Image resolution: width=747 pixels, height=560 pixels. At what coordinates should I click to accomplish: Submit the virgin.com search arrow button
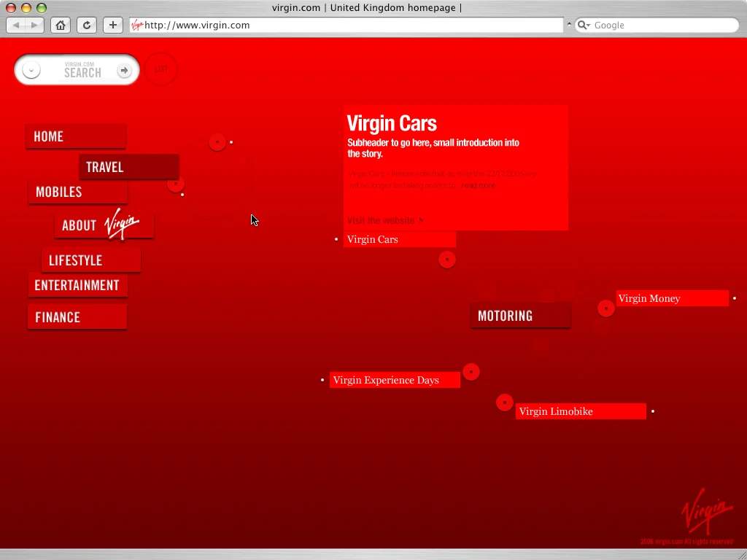click(x=124, y=71)
